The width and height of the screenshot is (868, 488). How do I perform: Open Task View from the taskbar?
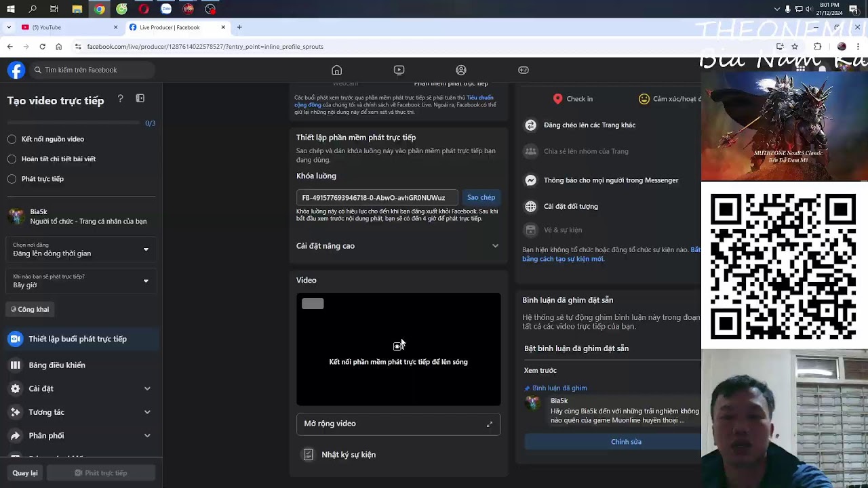click(54, 9)
